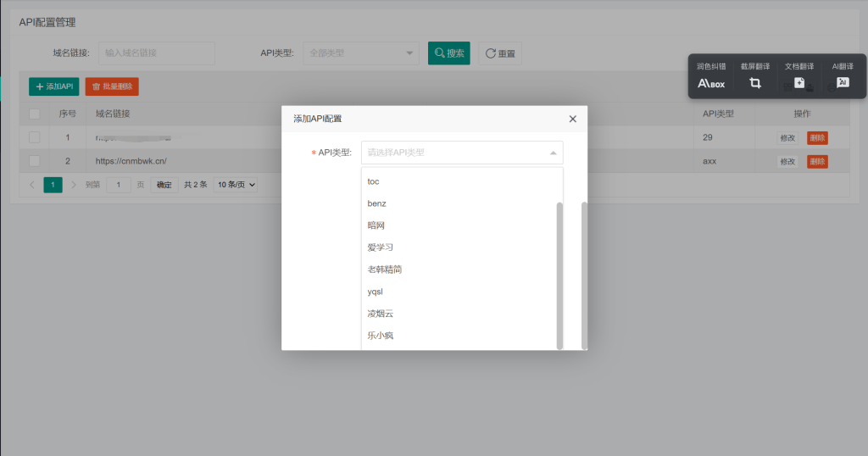Click the API类型 column header
868x456 pixels.
[x=718, y=114]
